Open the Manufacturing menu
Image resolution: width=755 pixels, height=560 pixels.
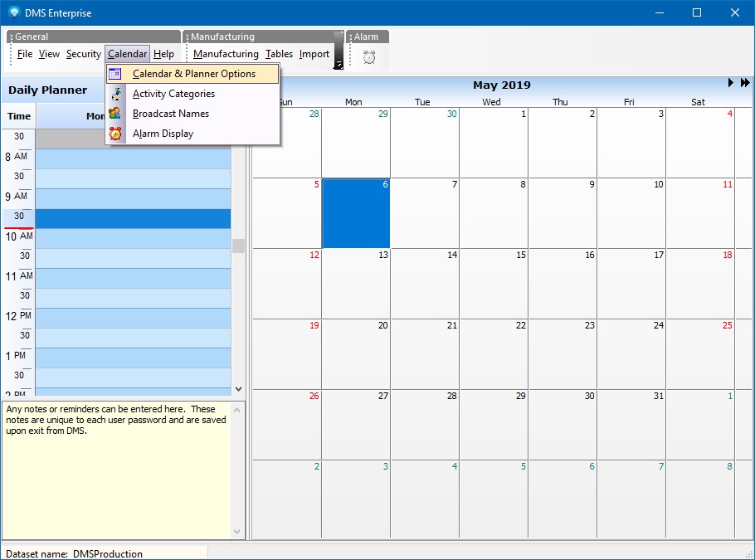(226, 54)
